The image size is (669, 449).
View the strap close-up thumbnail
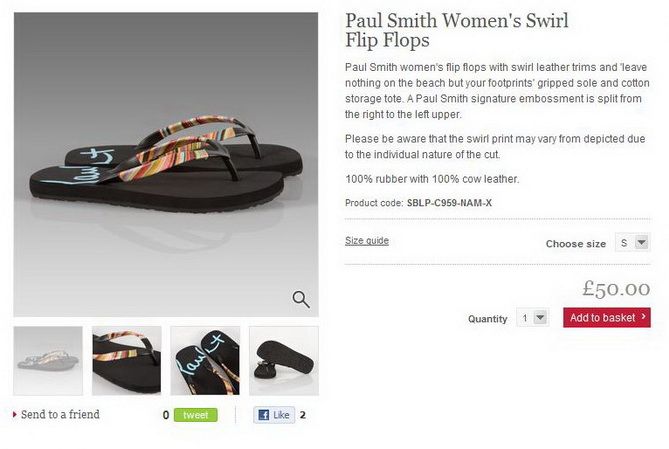click(x=127, y=361)
